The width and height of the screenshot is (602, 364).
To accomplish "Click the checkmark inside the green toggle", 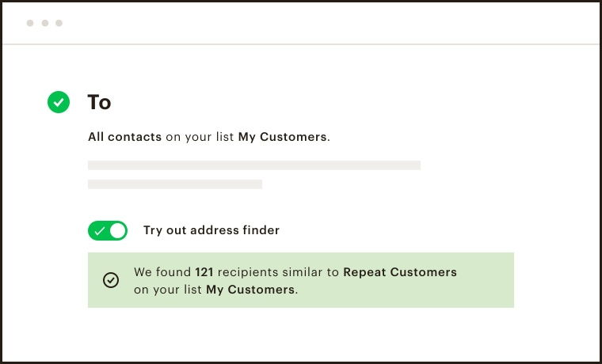I will click(x=100, y=231).
